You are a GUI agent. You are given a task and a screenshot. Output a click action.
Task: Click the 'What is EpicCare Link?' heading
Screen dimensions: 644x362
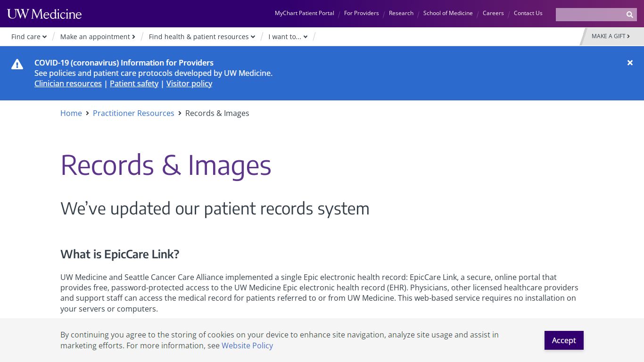[120, 254]
